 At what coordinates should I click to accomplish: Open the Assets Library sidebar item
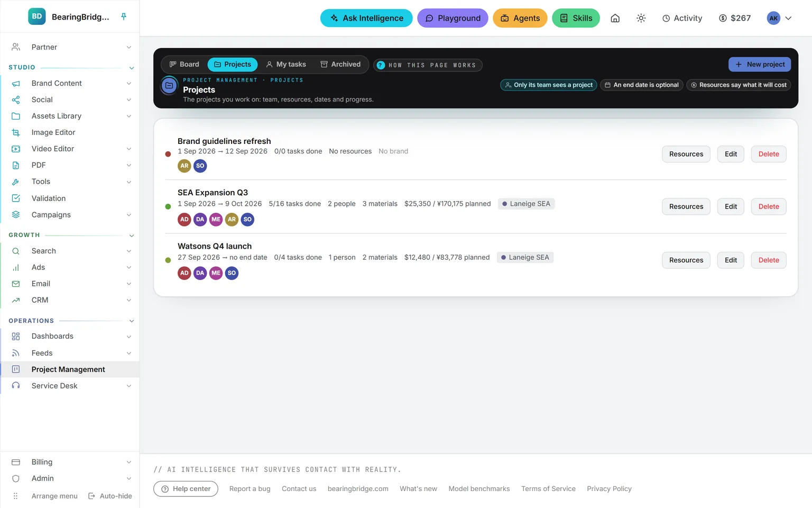(70, 116)
